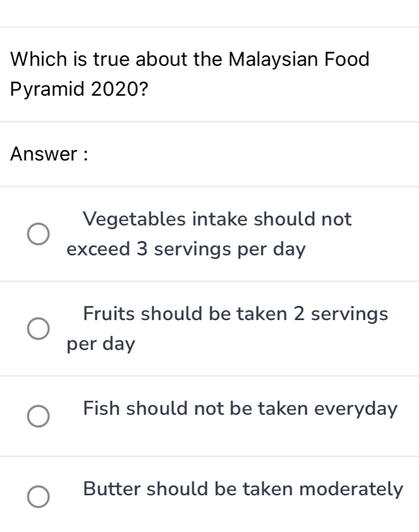Click the 'Butter should be taken moderately' label
The height and width of the screenshot is (532, 419).
click(243, 488)
